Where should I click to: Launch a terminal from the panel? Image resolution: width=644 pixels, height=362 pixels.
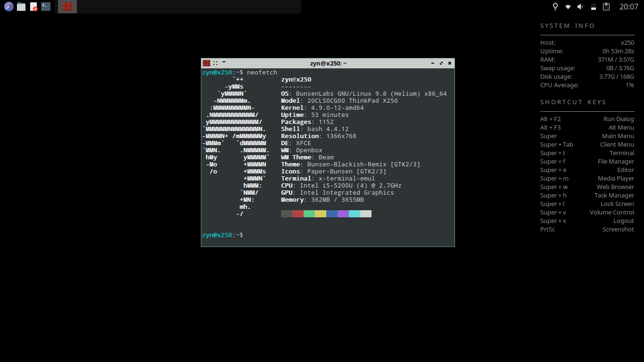(x=46, y=7)
